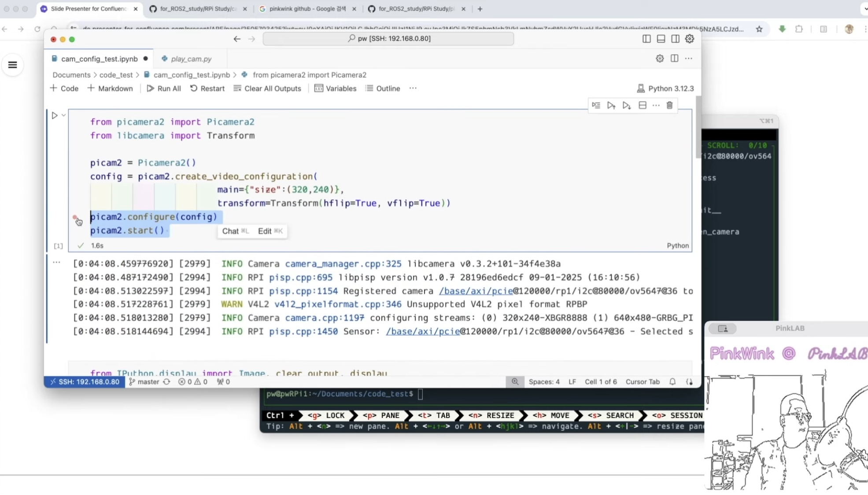Open more toolbar actions ellipsis after Outline

tap(413, 88)
